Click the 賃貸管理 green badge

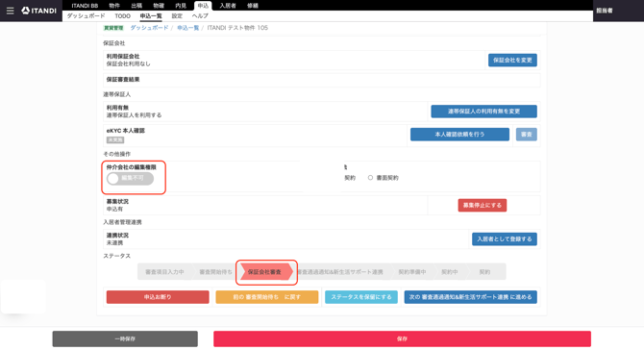pyautogui.click(x=113, y=28)
